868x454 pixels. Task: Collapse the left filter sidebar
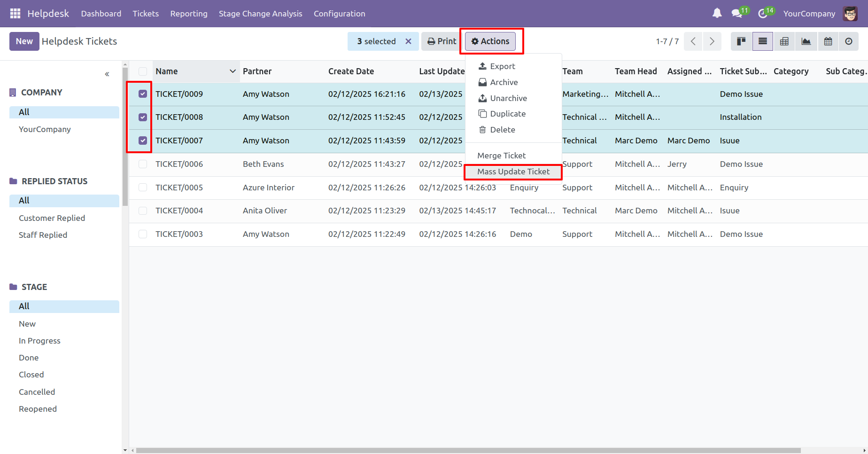[107, 74]
